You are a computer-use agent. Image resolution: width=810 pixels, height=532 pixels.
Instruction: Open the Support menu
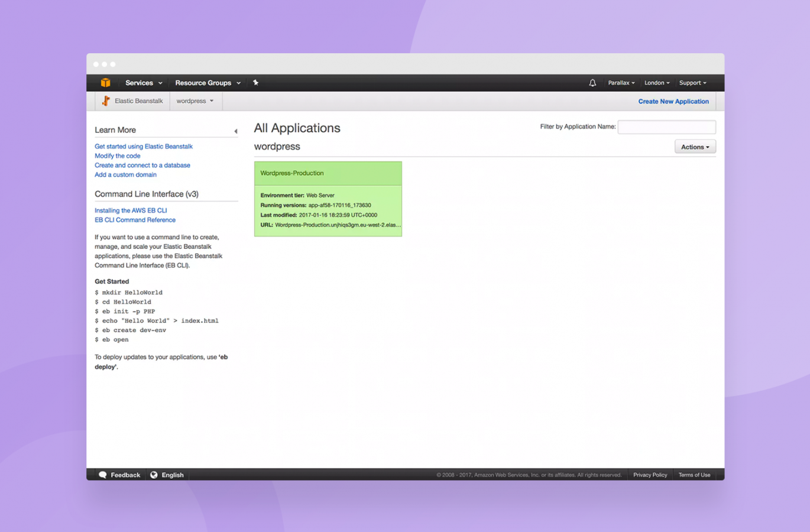693,83
